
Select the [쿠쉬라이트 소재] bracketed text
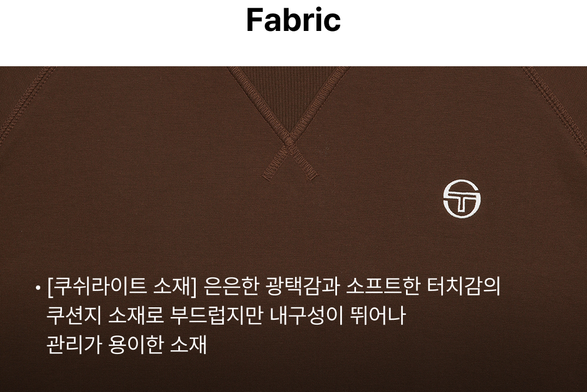click(x=122, y=286)
